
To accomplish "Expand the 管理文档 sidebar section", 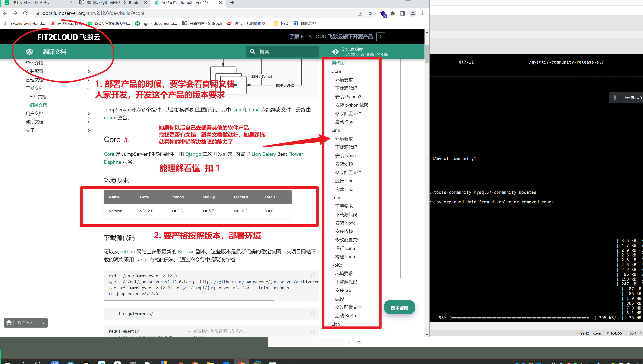I will click(x=88, y=80).
